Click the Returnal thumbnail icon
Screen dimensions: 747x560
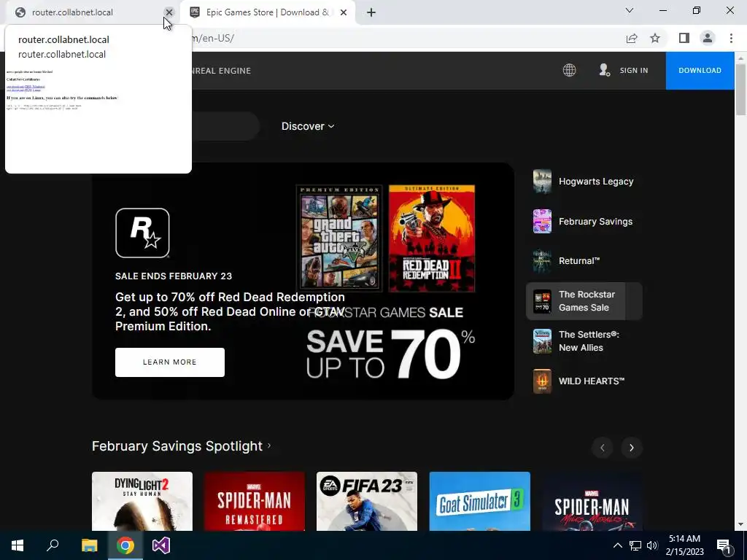point(542,261)
